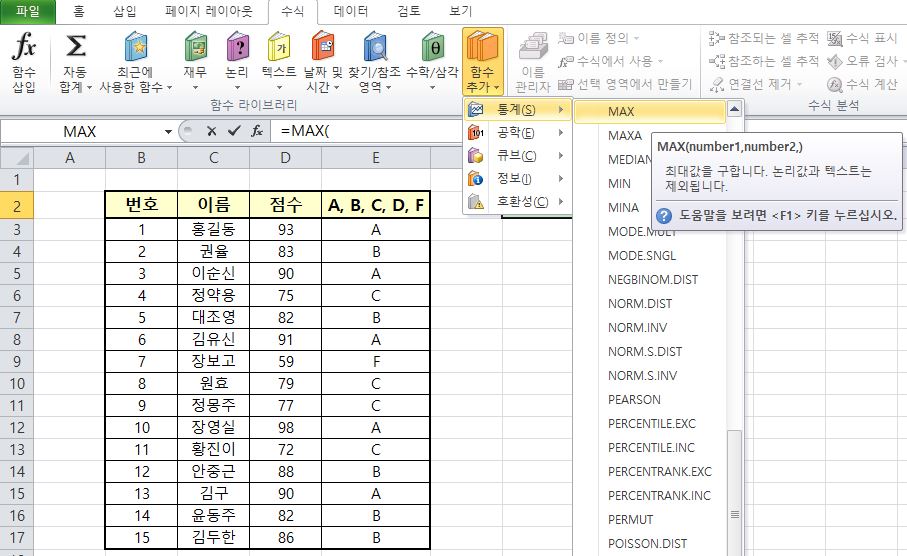Click the fx button in formula bar
Image resolution: width=907 pixels, height=556 pixels.
click(x=257, y=131)
